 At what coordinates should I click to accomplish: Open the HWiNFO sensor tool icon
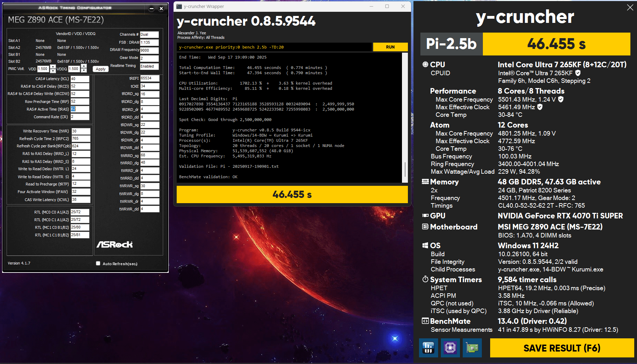(428, 348)
